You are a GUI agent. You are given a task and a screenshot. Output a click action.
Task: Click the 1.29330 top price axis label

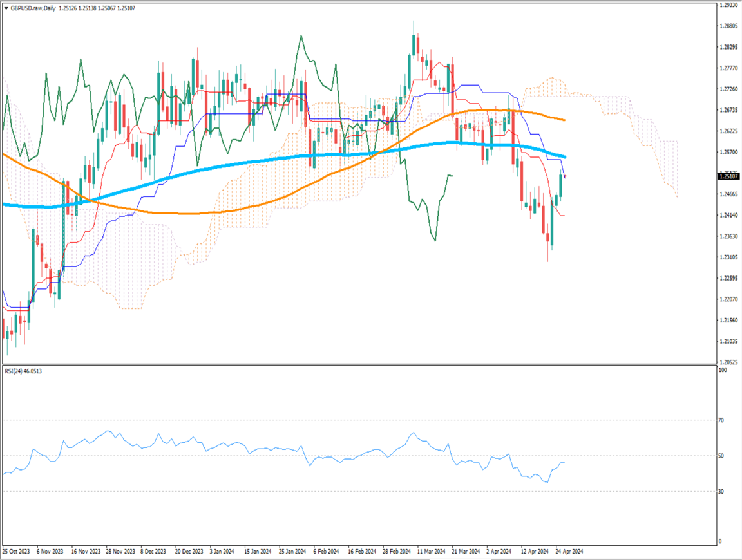point(729,5)
